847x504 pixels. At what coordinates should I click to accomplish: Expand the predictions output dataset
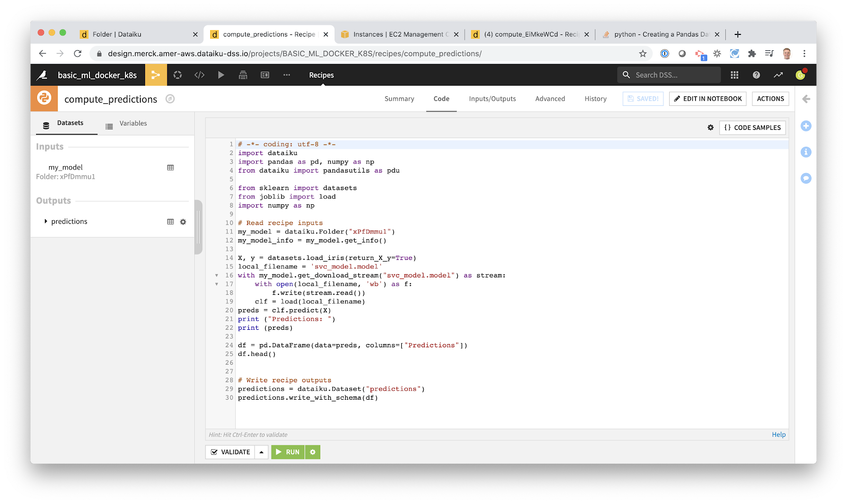pos(46,221)
